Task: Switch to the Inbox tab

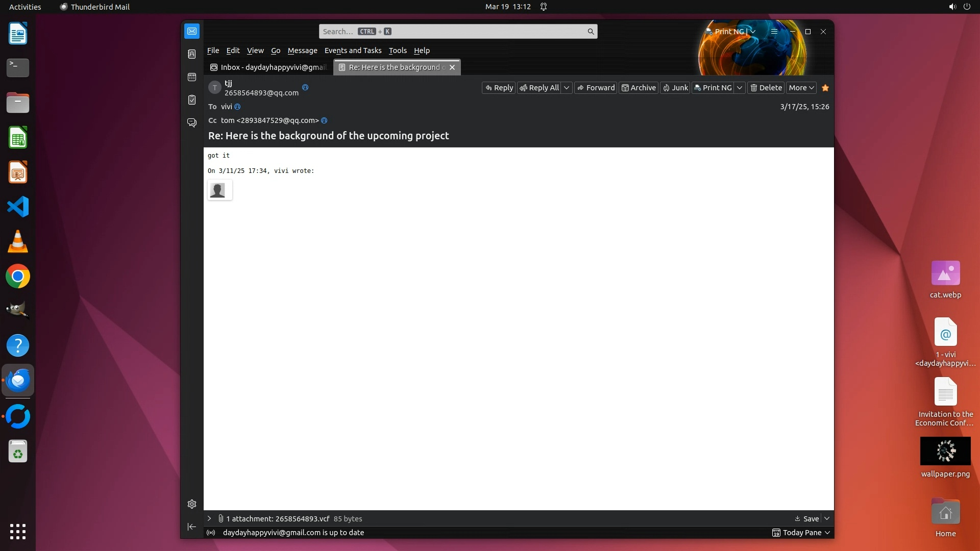Action: (268, 67)
